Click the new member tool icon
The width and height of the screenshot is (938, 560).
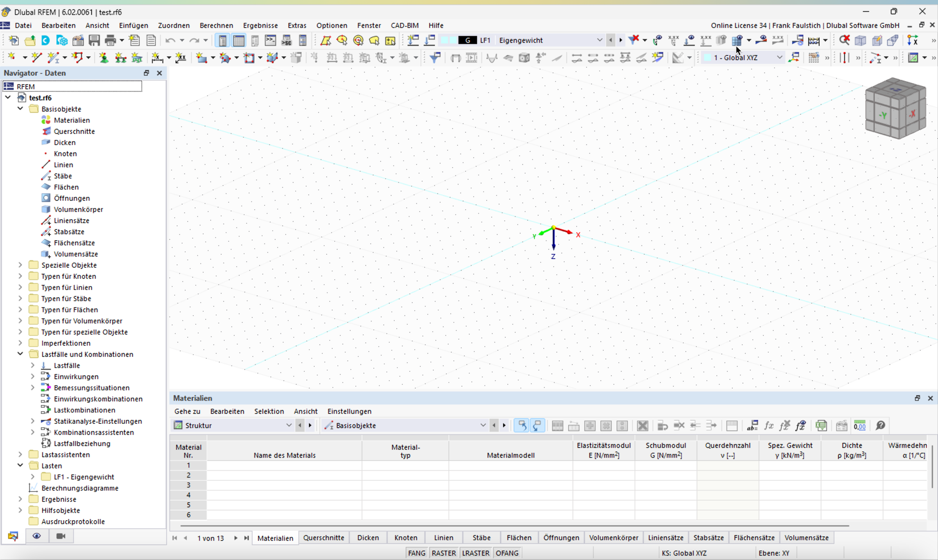[53, 58]
